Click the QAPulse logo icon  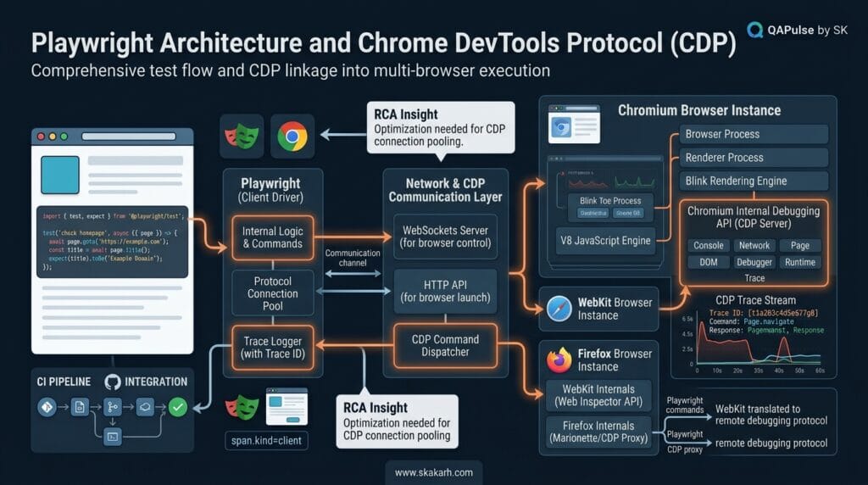(x=754, y=30)
